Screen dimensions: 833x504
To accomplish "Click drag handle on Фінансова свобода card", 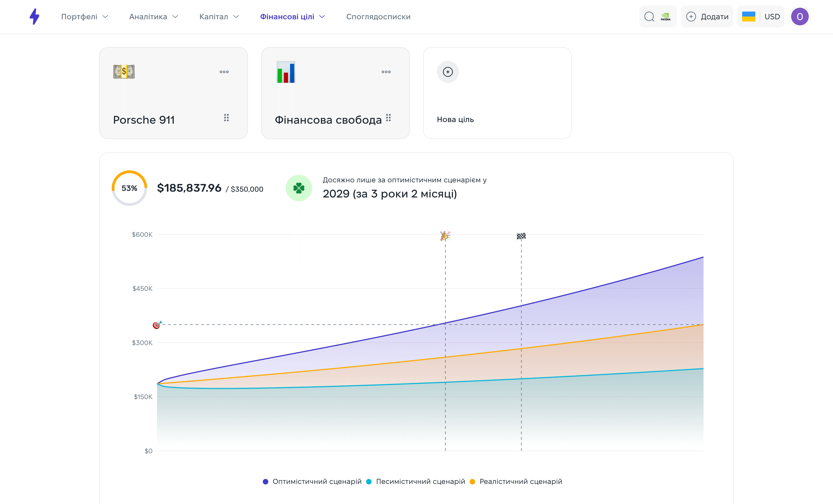I will pyautogui.click(x=388, y=118).
